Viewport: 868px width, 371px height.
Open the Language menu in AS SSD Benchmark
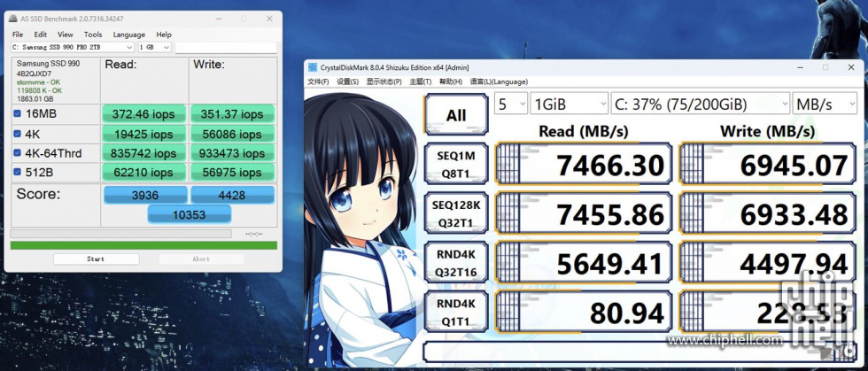point(129,35)
